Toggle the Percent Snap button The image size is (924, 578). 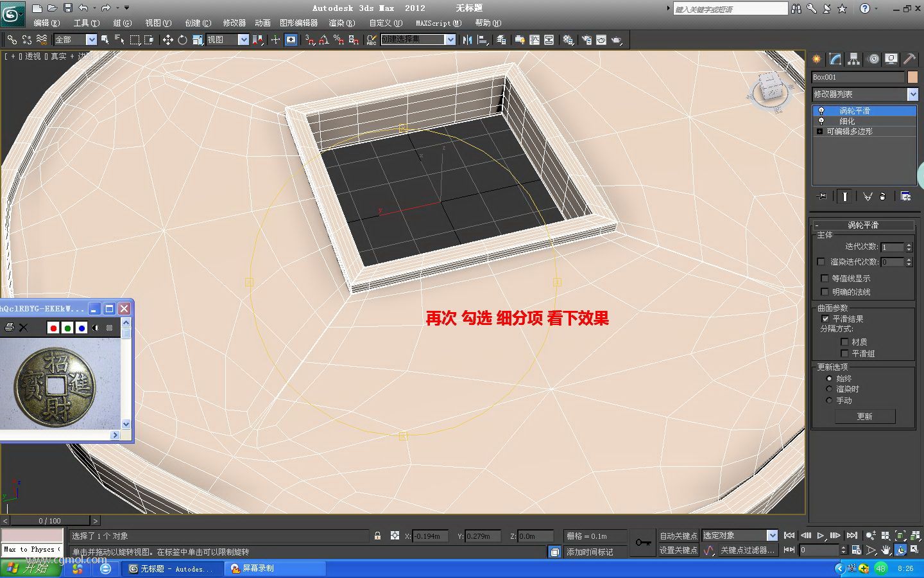point(339,40)
